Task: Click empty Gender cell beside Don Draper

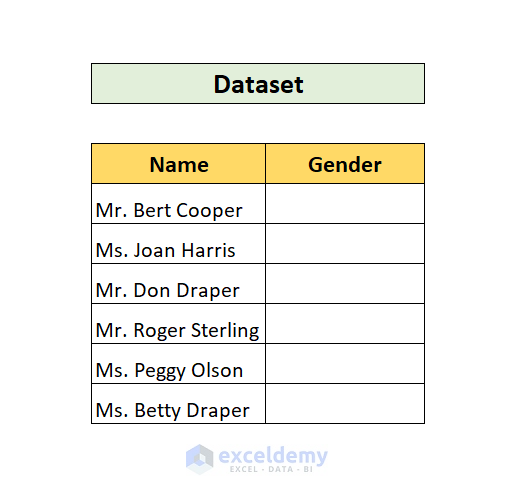Action: [x=345, y=284]
